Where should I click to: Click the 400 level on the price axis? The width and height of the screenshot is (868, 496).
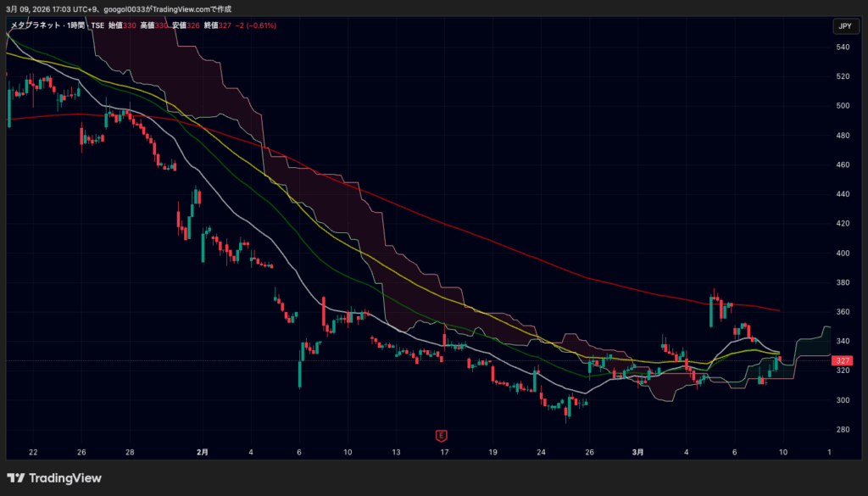coord(843,254)
